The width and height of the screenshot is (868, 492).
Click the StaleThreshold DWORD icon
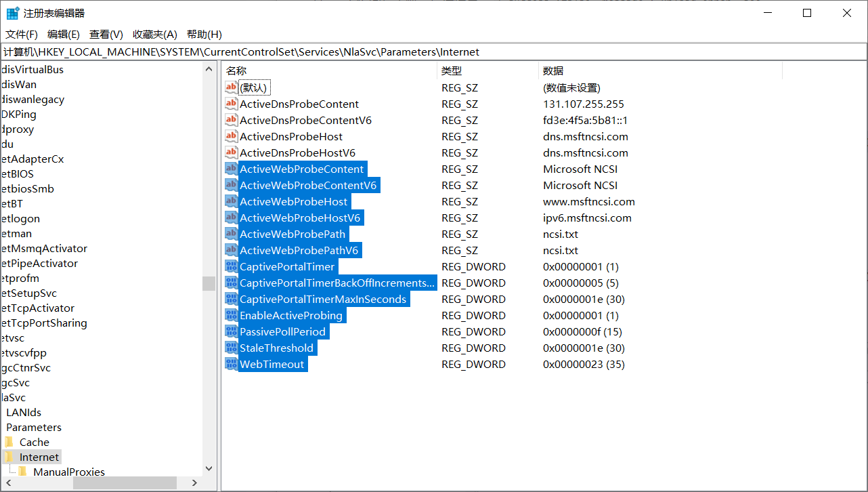tap(231, 348)
